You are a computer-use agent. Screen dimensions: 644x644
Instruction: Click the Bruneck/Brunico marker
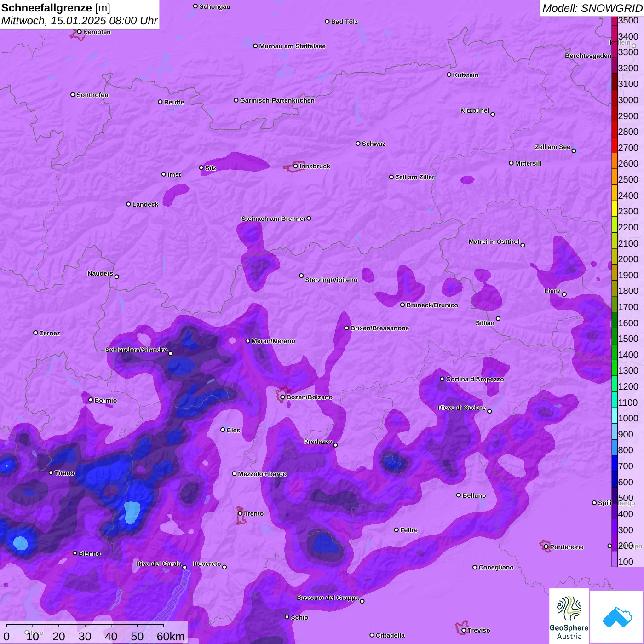[402, 305]
